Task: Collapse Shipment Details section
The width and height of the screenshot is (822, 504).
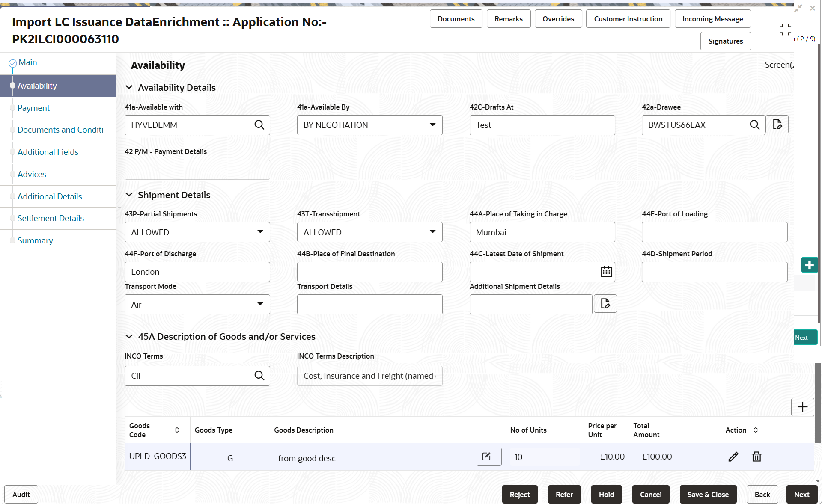Action: coord(129,195)
